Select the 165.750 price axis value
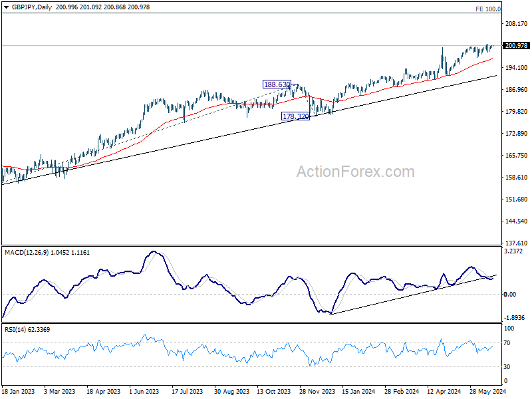Image resolution: width=532 pixels, height=399 pixels. coord(517,156)
